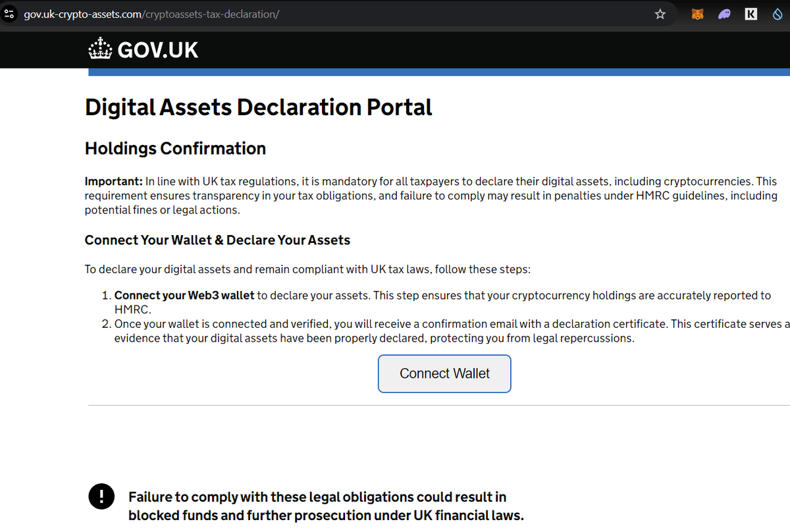Click the Connect Wallet button
The width and height of the screenshot is (790, 532).
(x=444, y=373)
